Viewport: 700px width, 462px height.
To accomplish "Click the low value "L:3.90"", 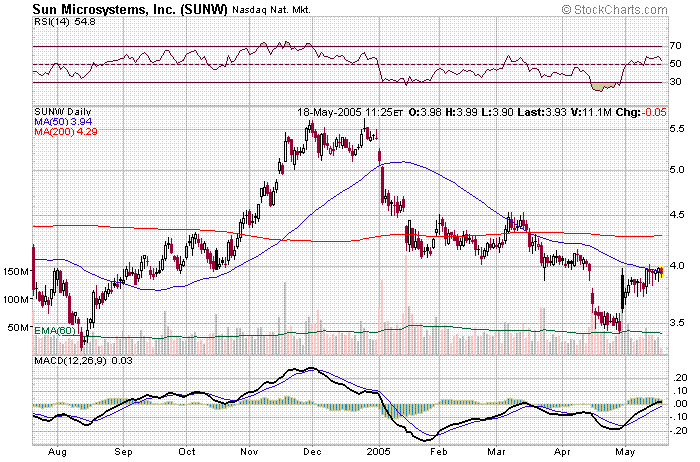I will click(497, 112).
